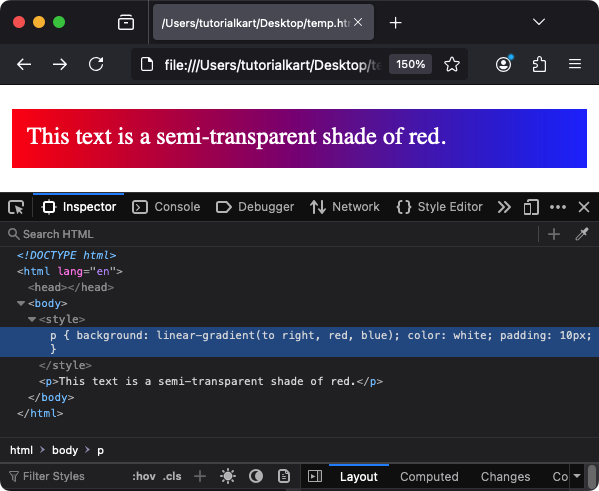Click the gradient paragraph on the page
599x491 pixels.
tap(300, 138)
